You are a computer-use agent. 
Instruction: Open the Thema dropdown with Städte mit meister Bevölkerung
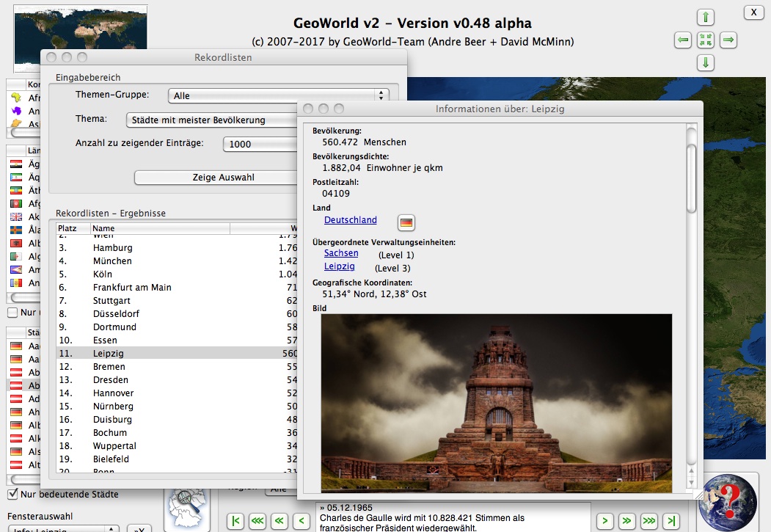pyautogui.click(x=213, y=120)
